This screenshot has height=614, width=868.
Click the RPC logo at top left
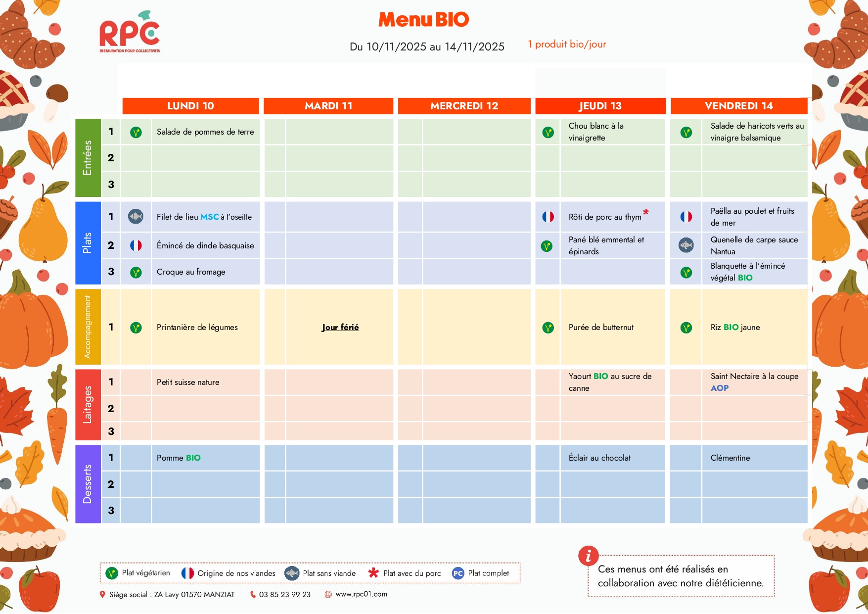(x=130, y=33)
